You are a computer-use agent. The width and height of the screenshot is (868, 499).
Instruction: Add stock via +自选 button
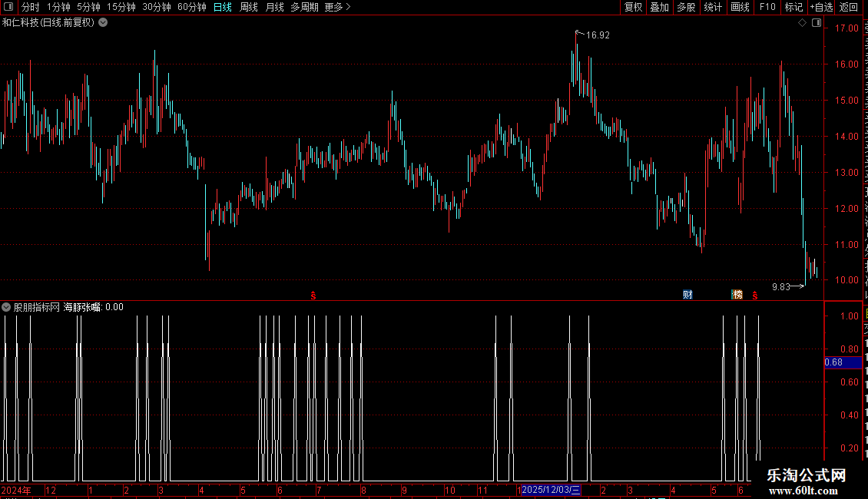click(x=821, y=7)
